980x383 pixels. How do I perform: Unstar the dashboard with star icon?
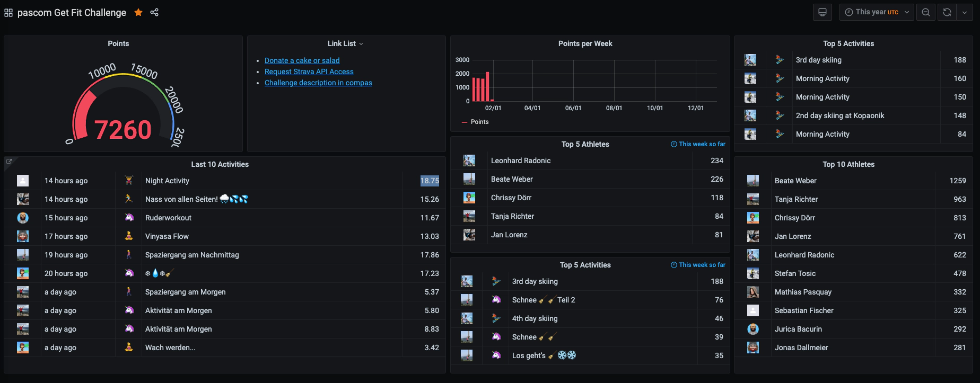138,12
